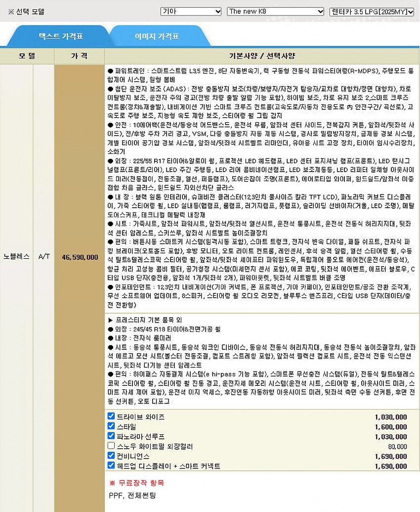
Task: Click the 가 격 column header
Action: (79, 56)
